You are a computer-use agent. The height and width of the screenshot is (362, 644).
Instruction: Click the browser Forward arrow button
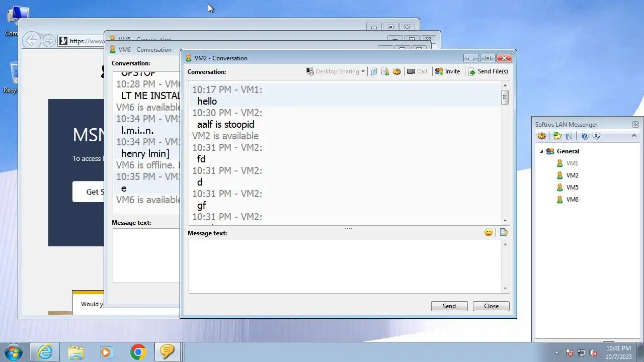(x=49, y=41)
